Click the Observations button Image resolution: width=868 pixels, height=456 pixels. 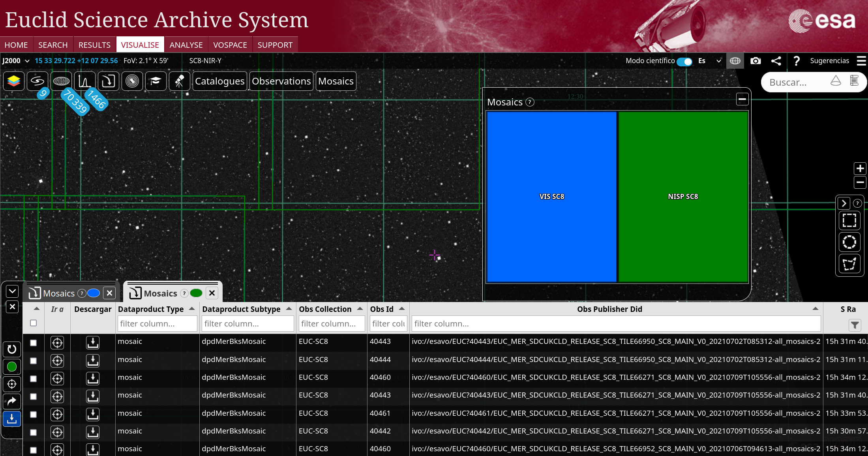click(x=281, y=81)
